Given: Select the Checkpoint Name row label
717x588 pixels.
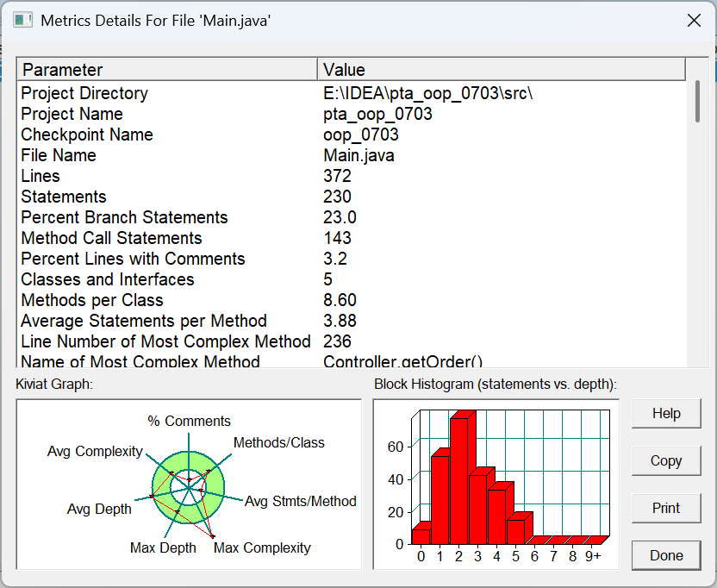Looking at the screenshot, I should coord(87,134).
